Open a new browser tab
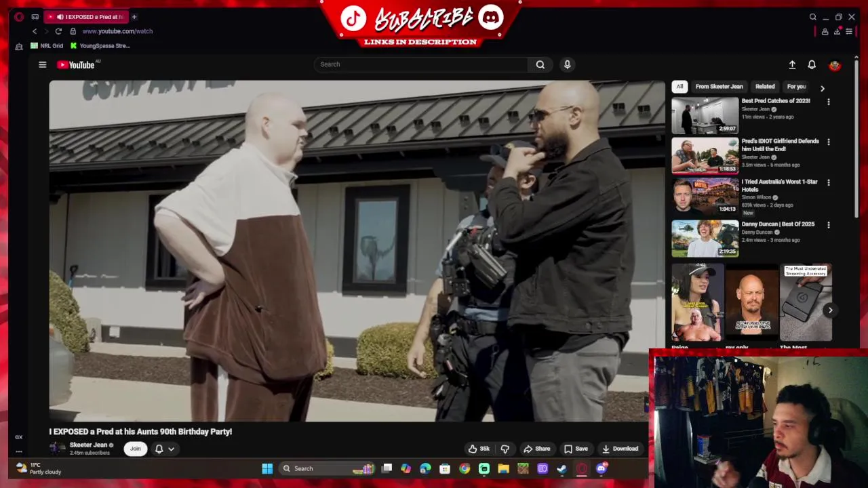Viewport: 868px width, 488px height. [134, 17]
